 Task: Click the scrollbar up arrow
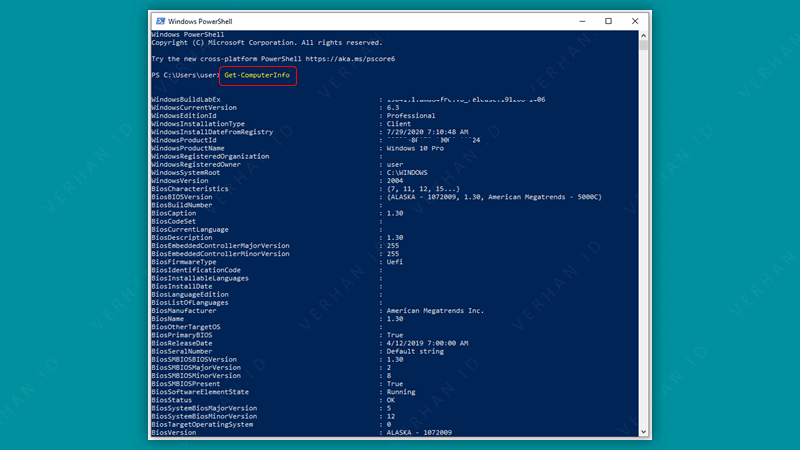tap(643, 35)
